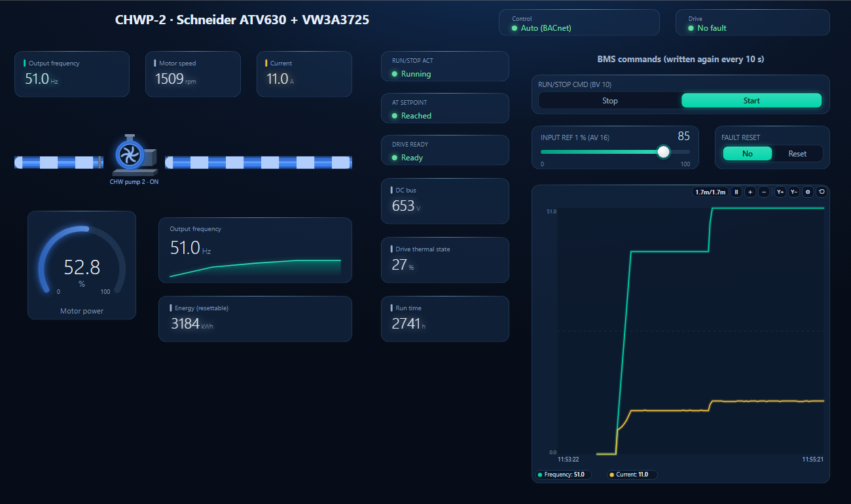Reset the trend chart view
Image resolution: width=851 pixels, height=504 pixels.
(822, 192)
